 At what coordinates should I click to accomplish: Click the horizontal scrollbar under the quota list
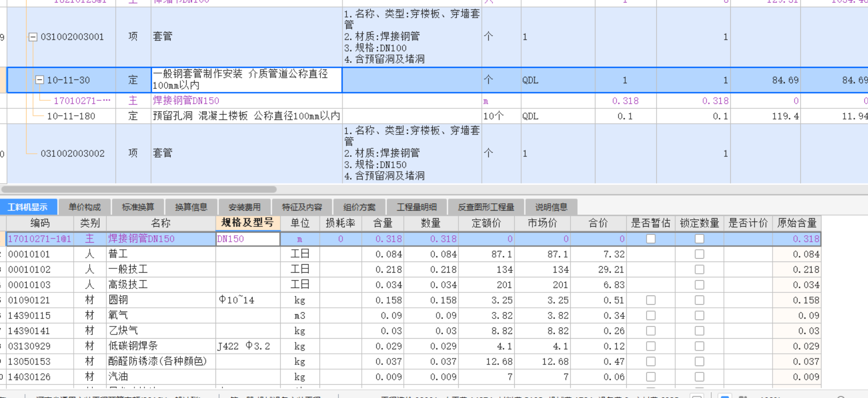click(x=139, y=189)
